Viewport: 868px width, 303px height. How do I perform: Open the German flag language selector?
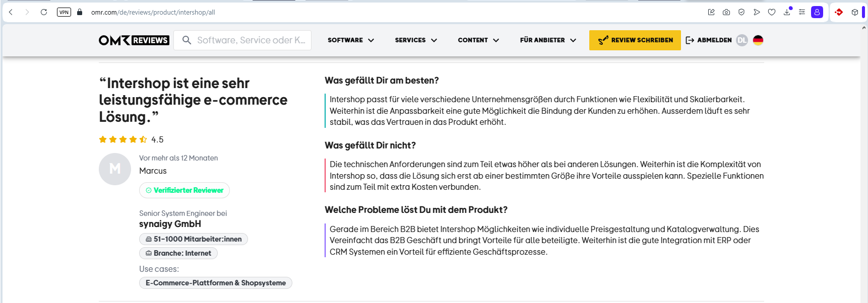(758, 40)
